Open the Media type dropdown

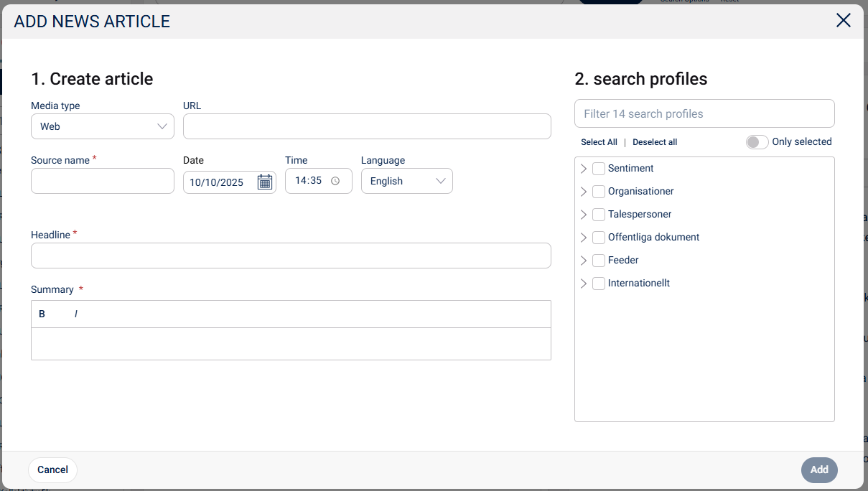point(103,126)
